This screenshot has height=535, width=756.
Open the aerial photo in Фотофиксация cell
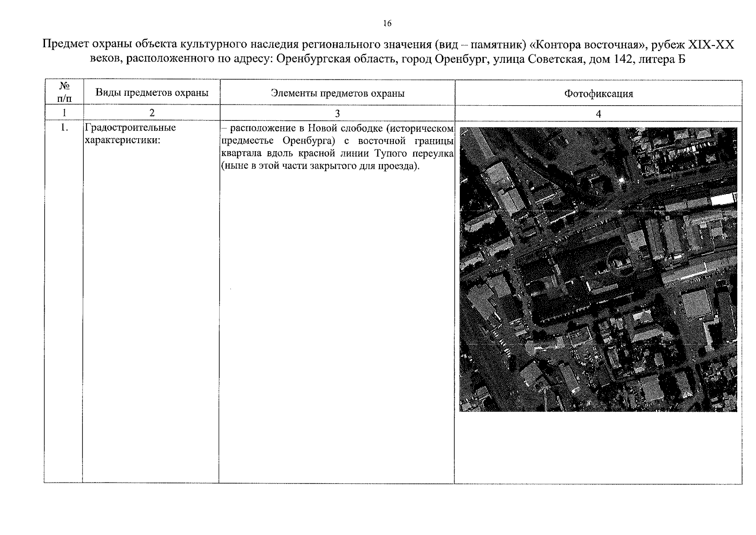coord(598,269)
